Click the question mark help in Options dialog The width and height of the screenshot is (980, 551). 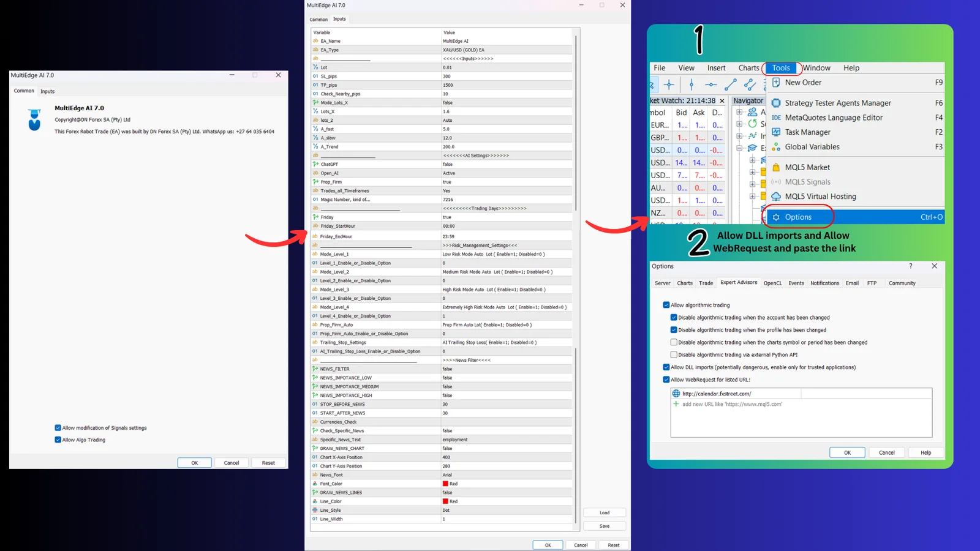(911, 266)
